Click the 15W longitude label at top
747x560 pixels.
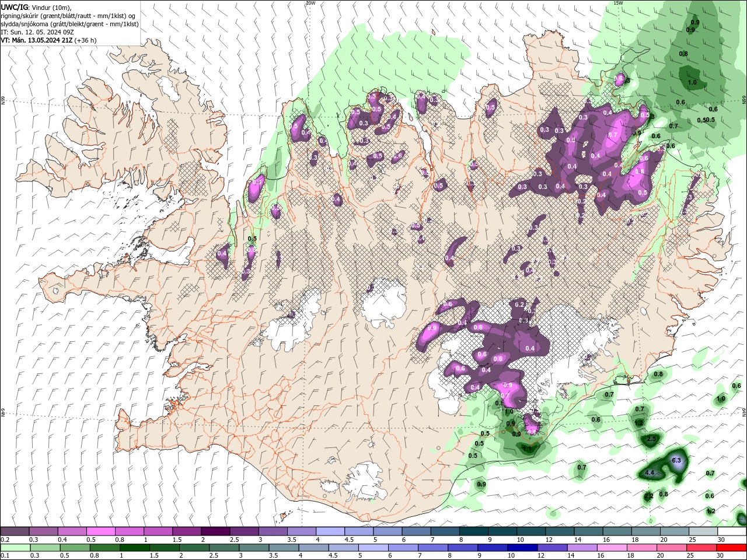[618, 3]
